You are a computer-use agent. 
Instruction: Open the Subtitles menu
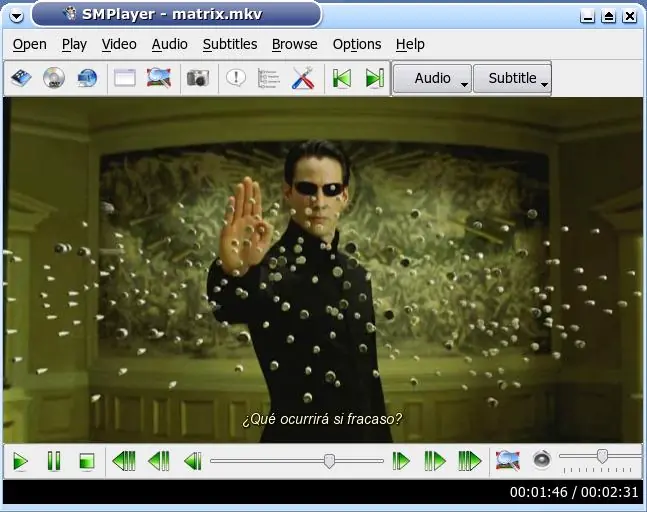click(x=230, y=44)
